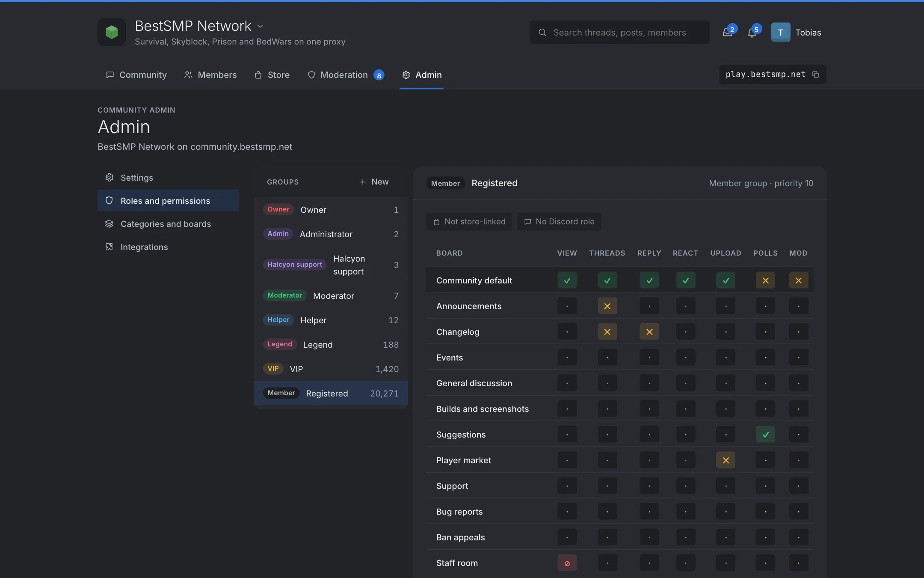Image resolution: width=924 pixels, height=578 pixels.
Task: Open Categories and boards section
Action: (x=168, y=224)
